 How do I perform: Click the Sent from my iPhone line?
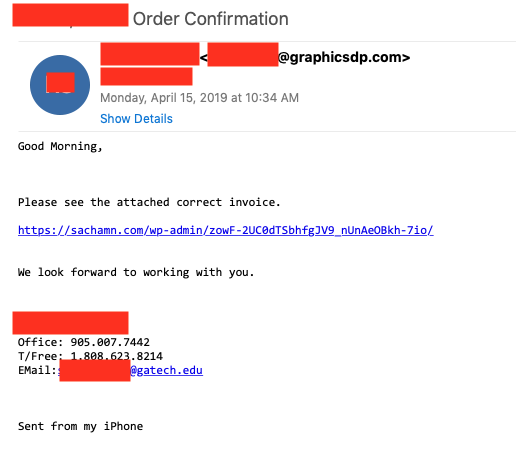tap(80, 426)
